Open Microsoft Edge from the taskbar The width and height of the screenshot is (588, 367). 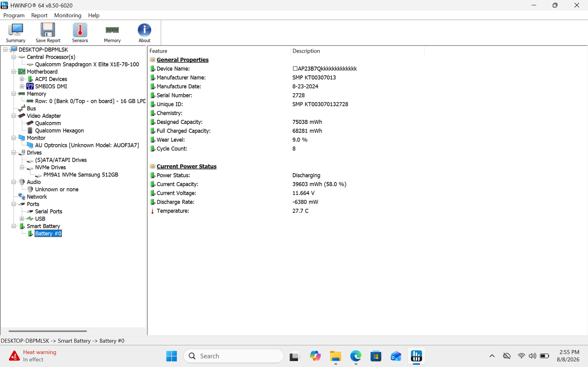click(x=356, y=356)
